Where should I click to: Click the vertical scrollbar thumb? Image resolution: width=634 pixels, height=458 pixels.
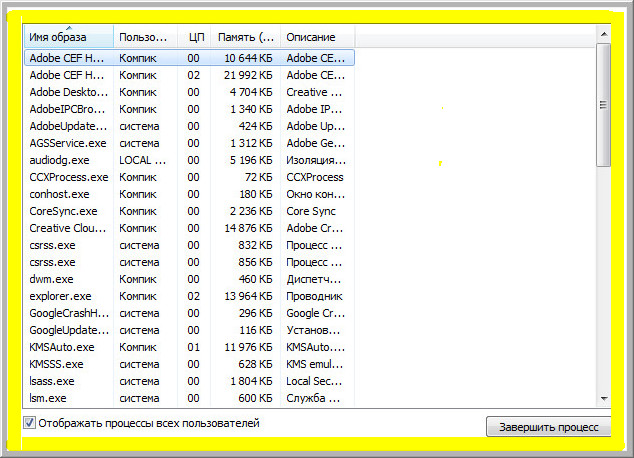[604, 105]
